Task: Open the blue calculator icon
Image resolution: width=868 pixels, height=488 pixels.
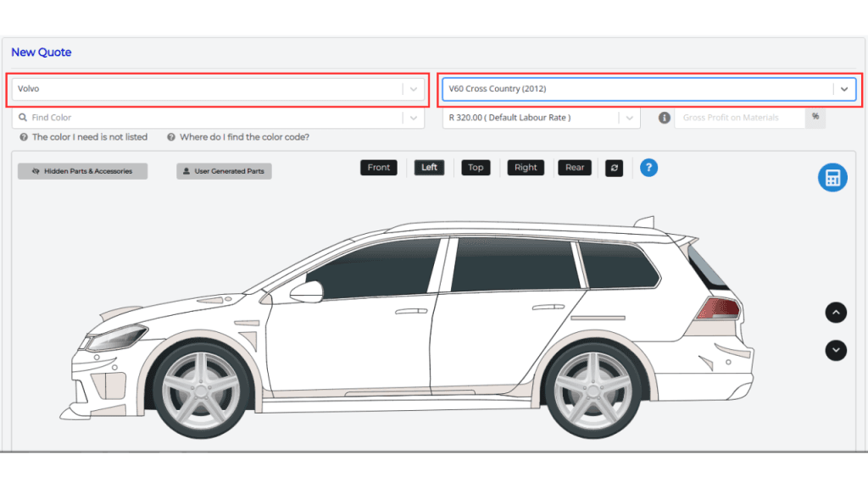Action: coord(832,178)
